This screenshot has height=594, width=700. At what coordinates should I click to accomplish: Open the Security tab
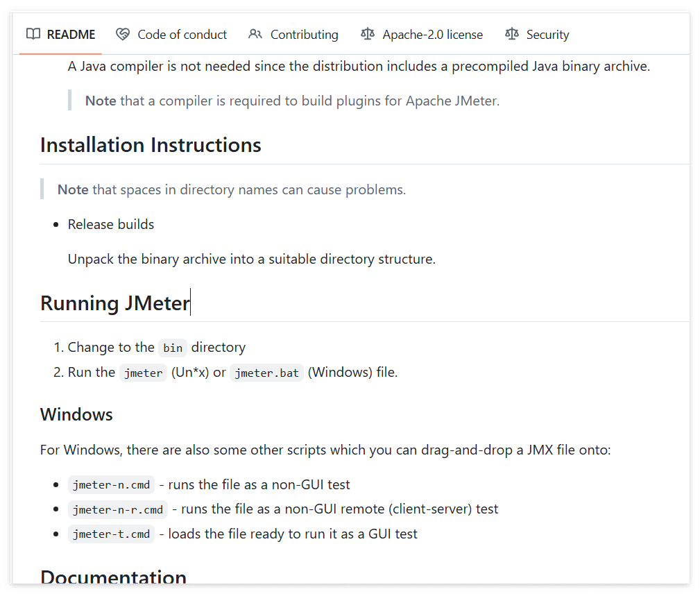click(x=537, y=35)
